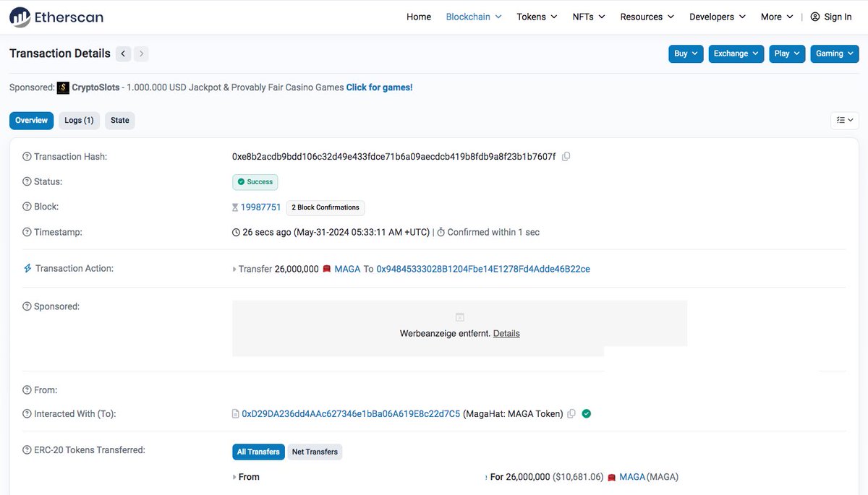The height and width of the screenshot is (495, 868).
Task: Click the MAGA flag token icon in Transaction Action
Action: click(x=326, y=268)
